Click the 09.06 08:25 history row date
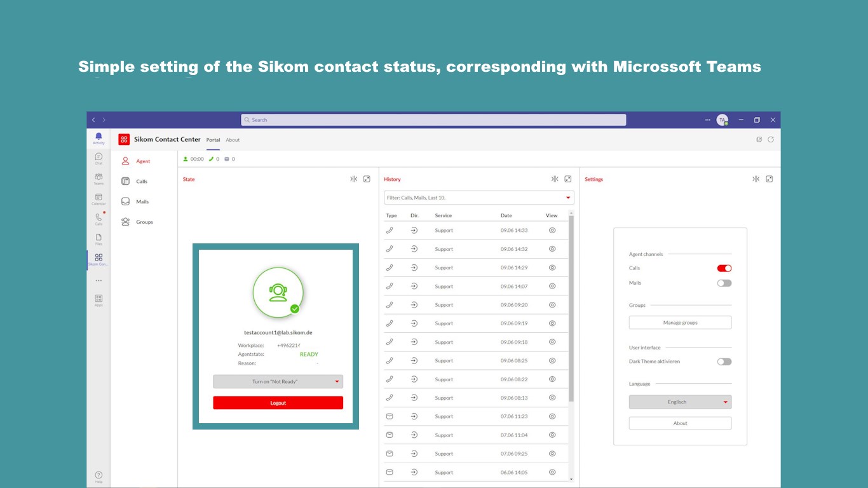This screenshot has width=868, height=488. (x=514, y=361)
